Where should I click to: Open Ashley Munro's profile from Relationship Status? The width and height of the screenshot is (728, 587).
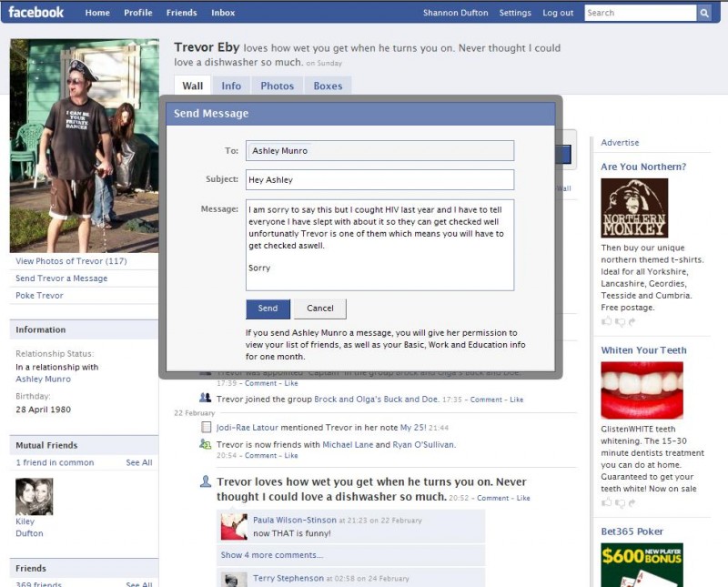pyautogui.click(x=43, y=379)
